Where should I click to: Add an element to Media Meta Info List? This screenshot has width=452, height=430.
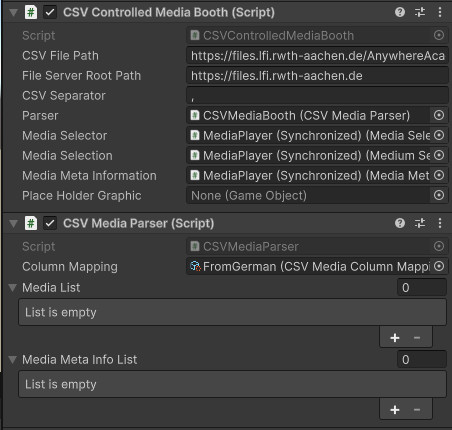[395, 410]
